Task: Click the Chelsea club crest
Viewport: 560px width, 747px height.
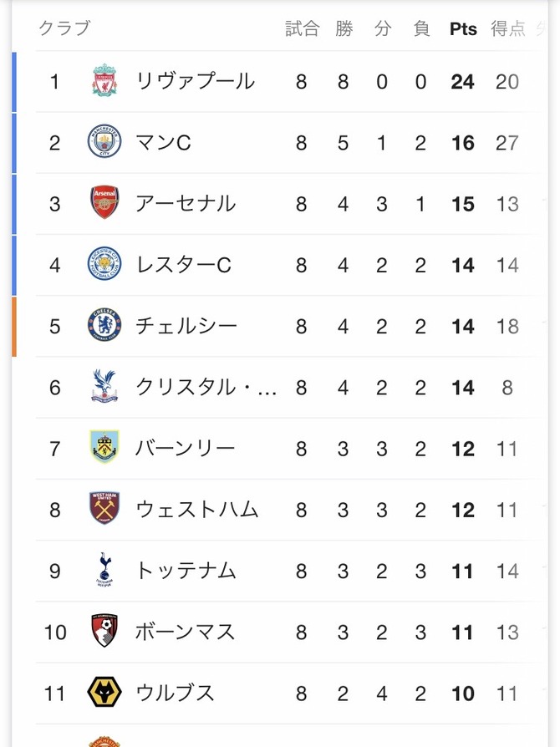Action: [104, 325]
